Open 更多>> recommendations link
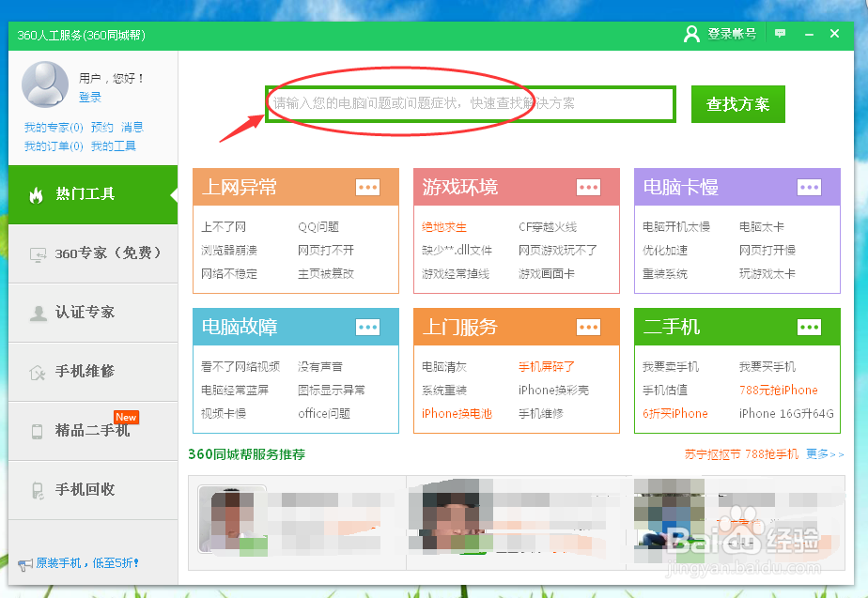868x598 pixels. pyautogui.click(x=823, y=454)
